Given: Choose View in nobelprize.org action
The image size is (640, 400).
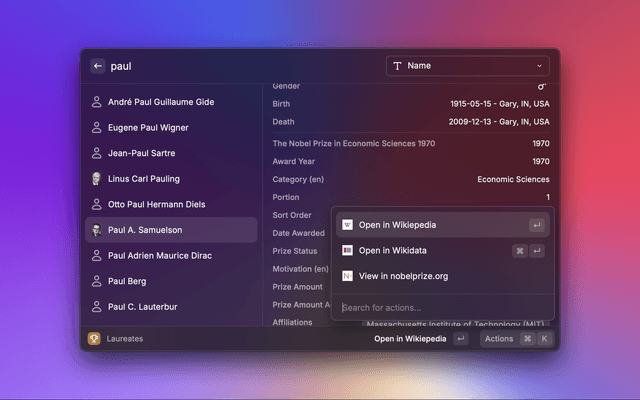Looking at the screenshot, I should point(403,275).
